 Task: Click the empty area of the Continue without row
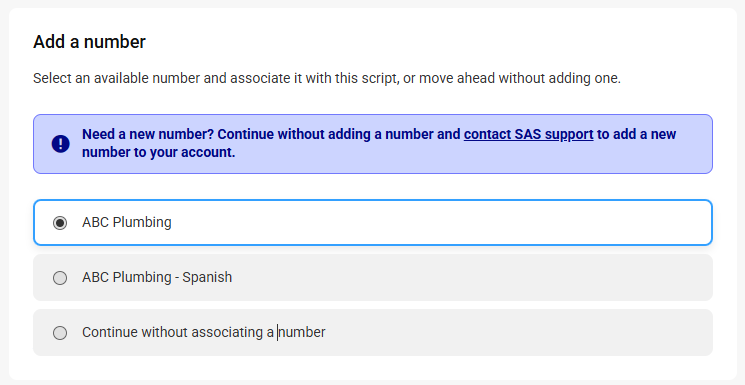pos(518,333)
